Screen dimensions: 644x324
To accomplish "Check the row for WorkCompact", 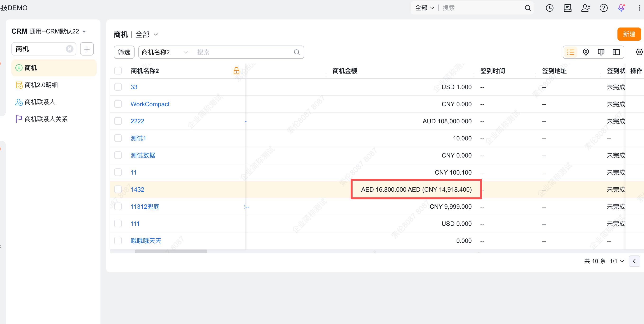I will 118,104.
